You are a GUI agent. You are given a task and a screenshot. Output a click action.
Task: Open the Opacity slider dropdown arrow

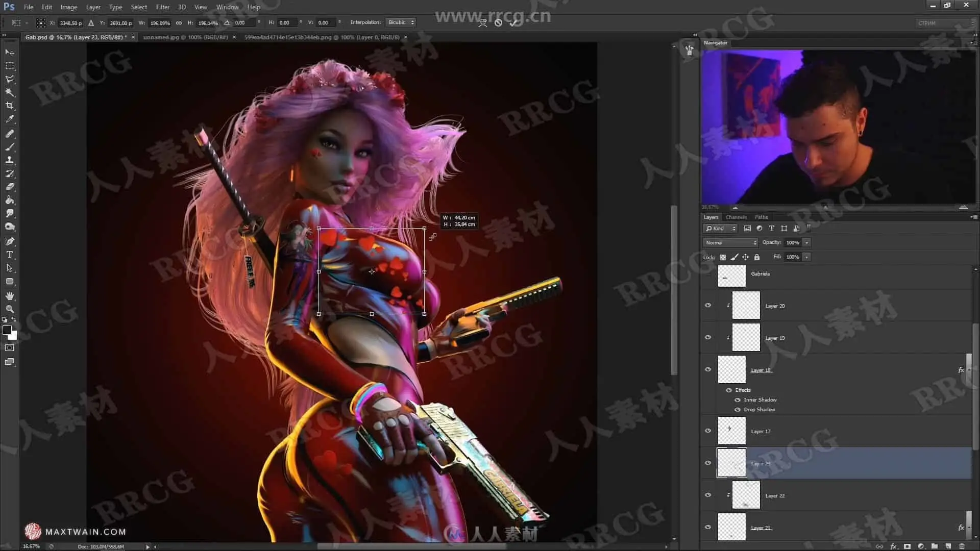(x=807, y=242)
